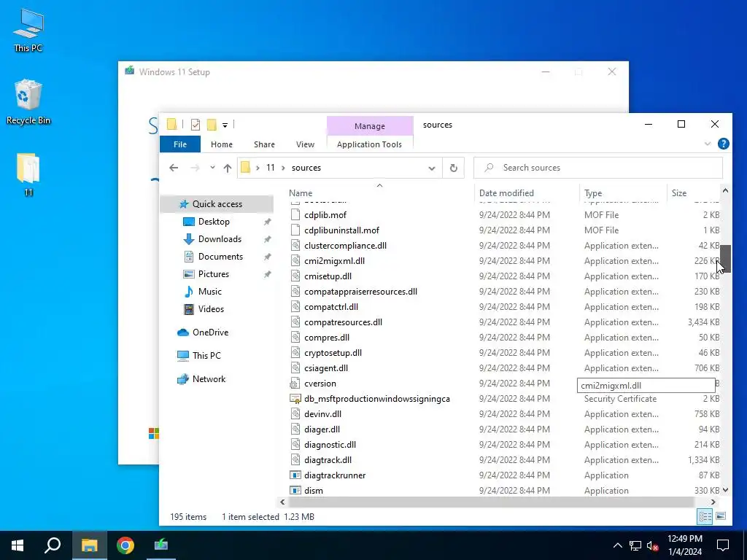This screenshot has height=560, width=747.
Task: Switch to Large icons view layout
Action: coord(721,517)
